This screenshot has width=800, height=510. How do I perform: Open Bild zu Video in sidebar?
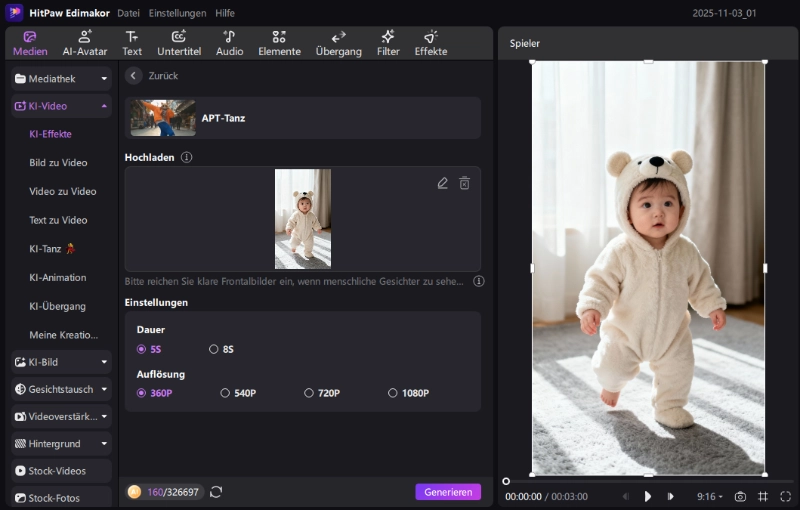click(58, 163)
